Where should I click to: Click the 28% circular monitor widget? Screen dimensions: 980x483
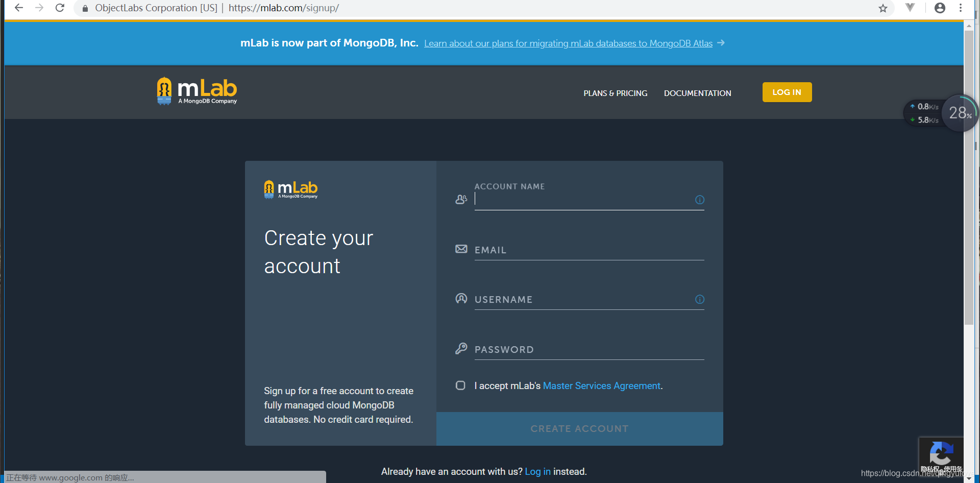pyautogui.click(x=960, y=113)
